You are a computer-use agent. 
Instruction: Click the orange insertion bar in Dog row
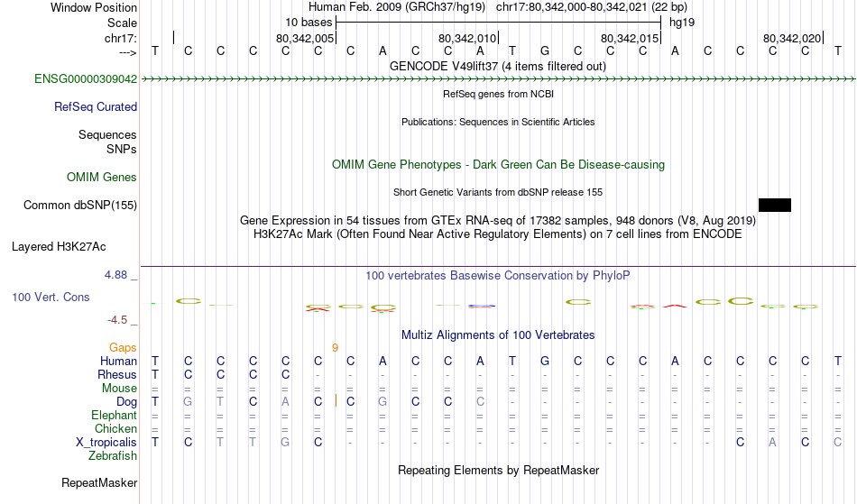(336, 401)
